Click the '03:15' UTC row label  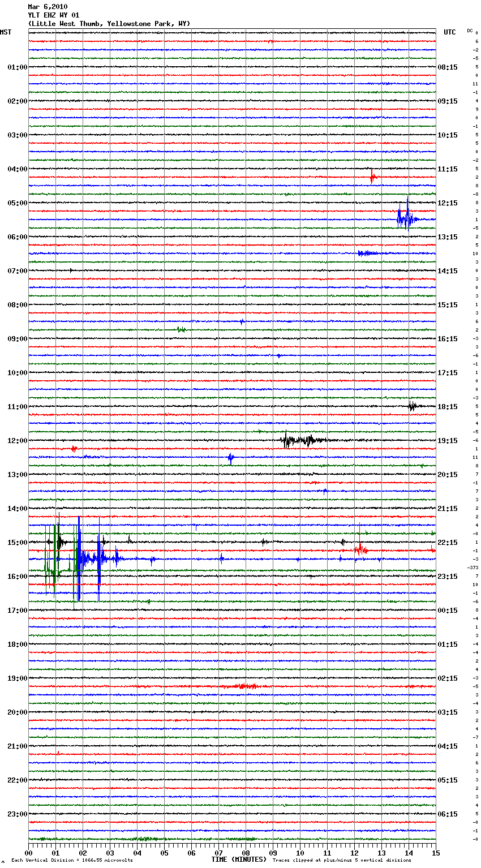(x=448, y=712)
